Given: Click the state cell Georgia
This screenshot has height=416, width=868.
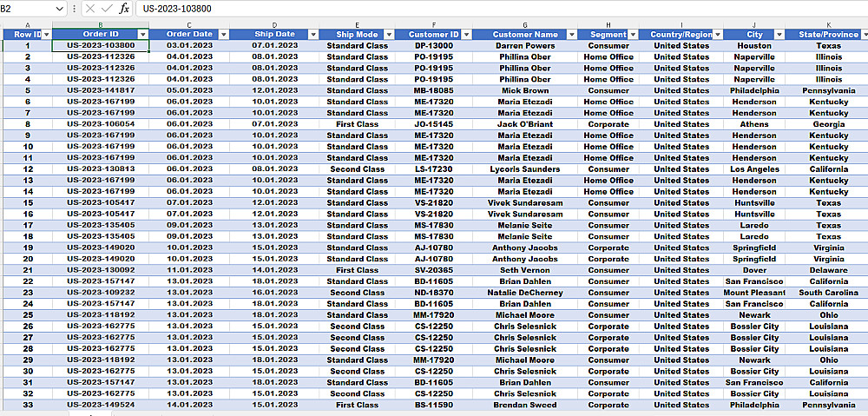Looking at the screenshot, I should coord(826,125).
